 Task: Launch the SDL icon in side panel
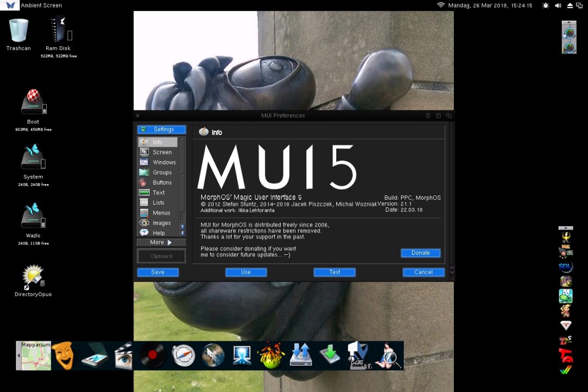point(566,267)
